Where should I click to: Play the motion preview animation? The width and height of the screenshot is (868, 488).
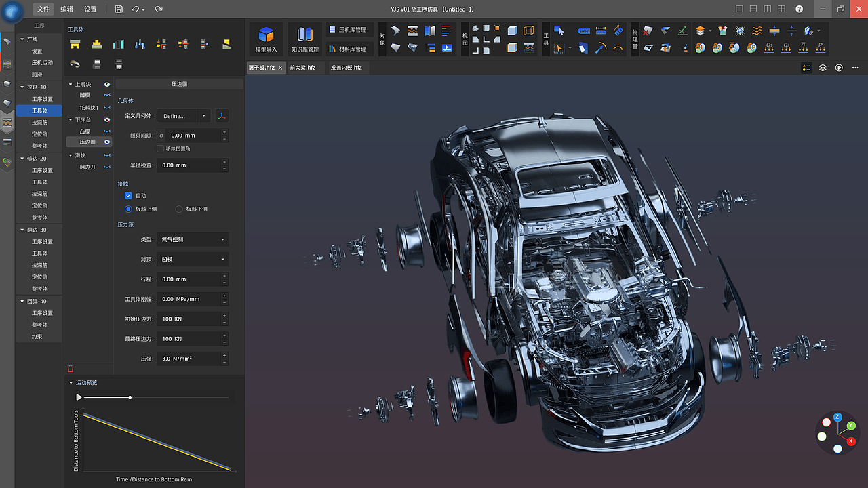coord(79,397)
